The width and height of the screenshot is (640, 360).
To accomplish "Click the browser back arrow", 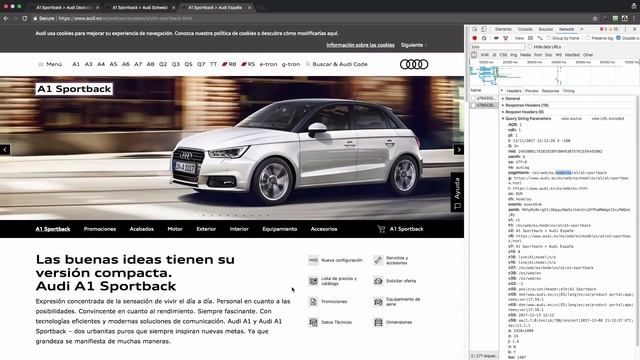I will (6, 18).
